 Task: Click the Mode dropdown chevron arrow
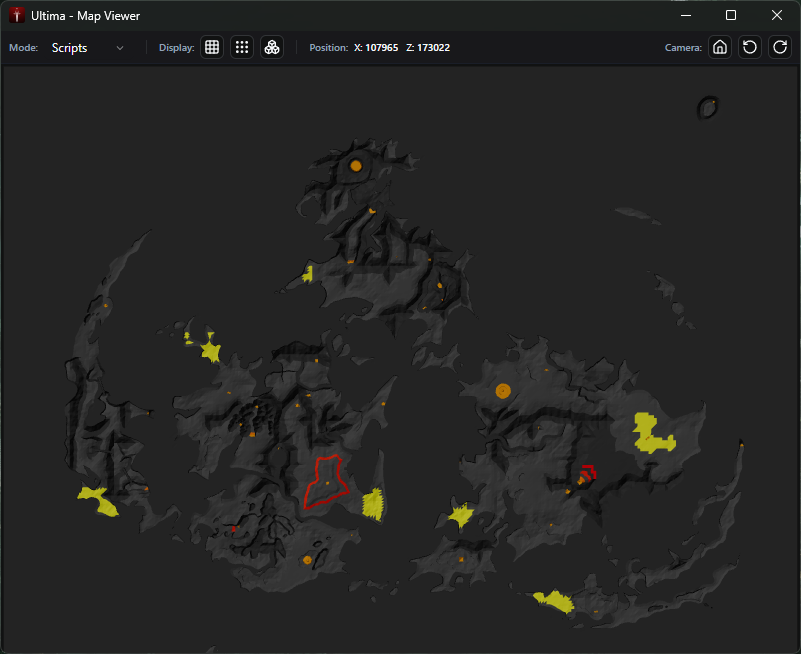coord(120,48)
